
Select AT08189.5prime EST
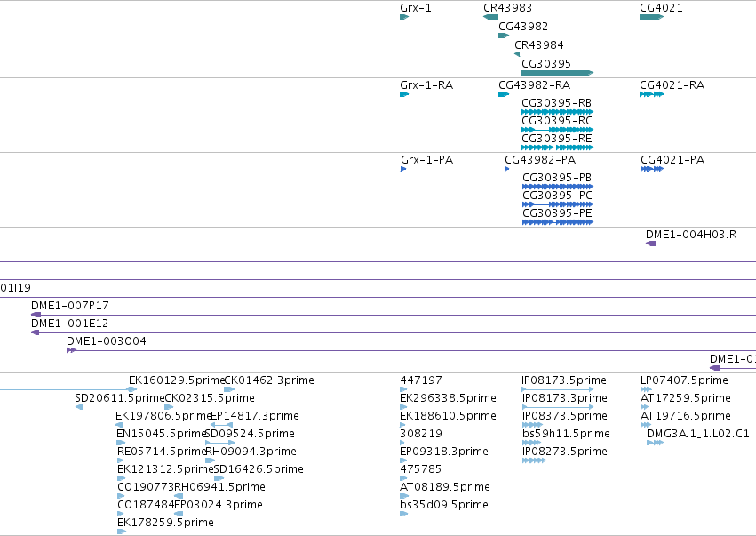click(x=404, y=496)
